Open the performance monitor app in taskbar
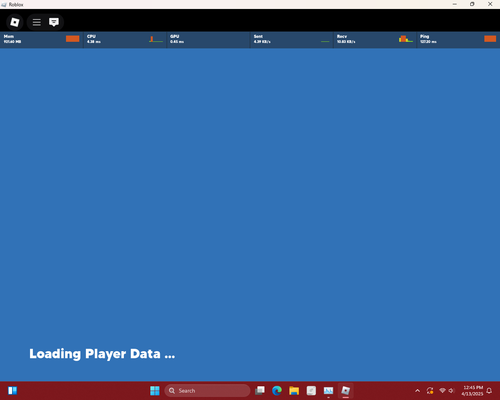500x400 pixels. [328, 390]
